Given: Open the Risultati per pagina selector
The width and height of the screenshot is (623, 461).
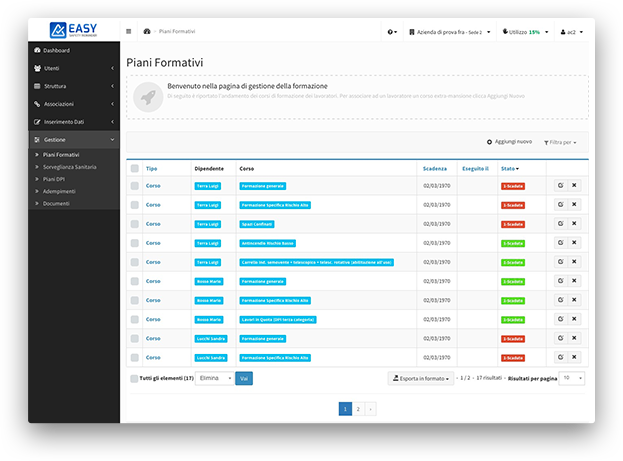Looking at the screenshot, I should 572,378.
